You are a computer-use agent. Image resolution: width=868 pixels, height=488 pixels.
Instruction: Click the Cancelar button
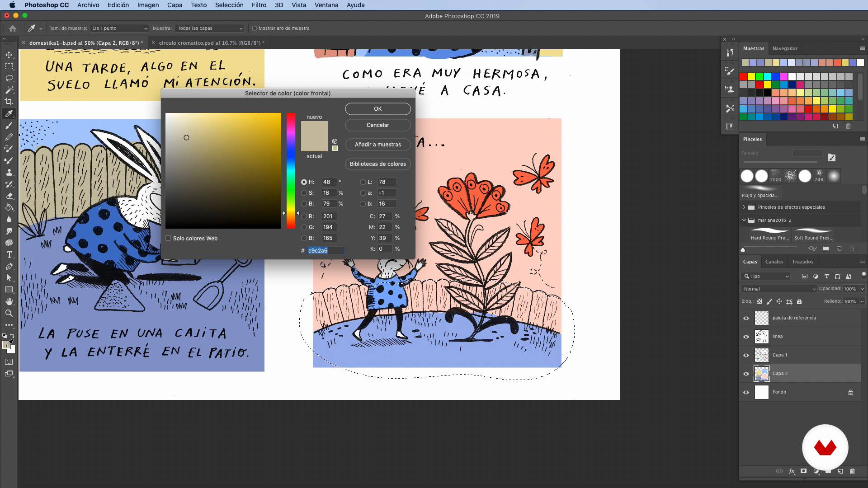click(378, 125)
